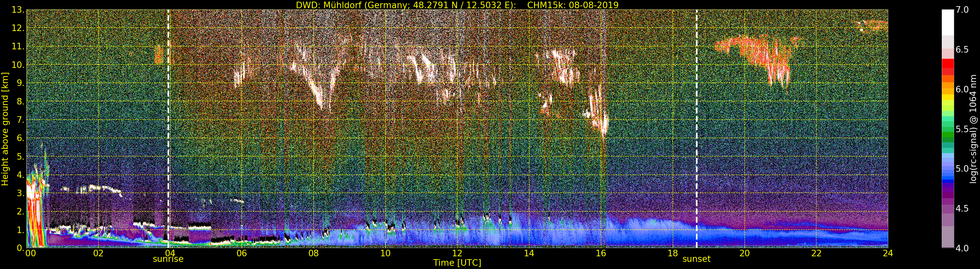Click the '22' time tick label

pyautogui.click(x=816, y=253)
